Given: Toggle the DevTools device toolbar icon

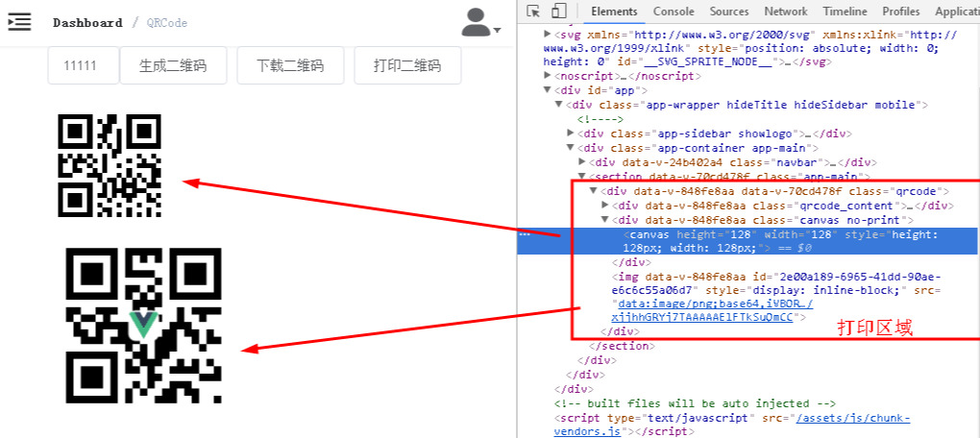Looking at the screenshot, I should point(559,12).
